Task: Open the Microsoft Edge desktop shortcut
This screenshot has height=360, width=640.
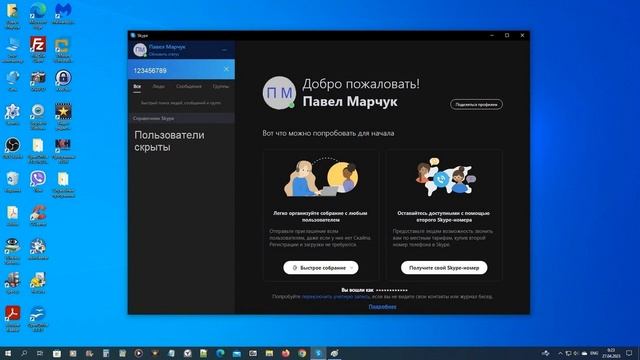Action: [38, 16]
